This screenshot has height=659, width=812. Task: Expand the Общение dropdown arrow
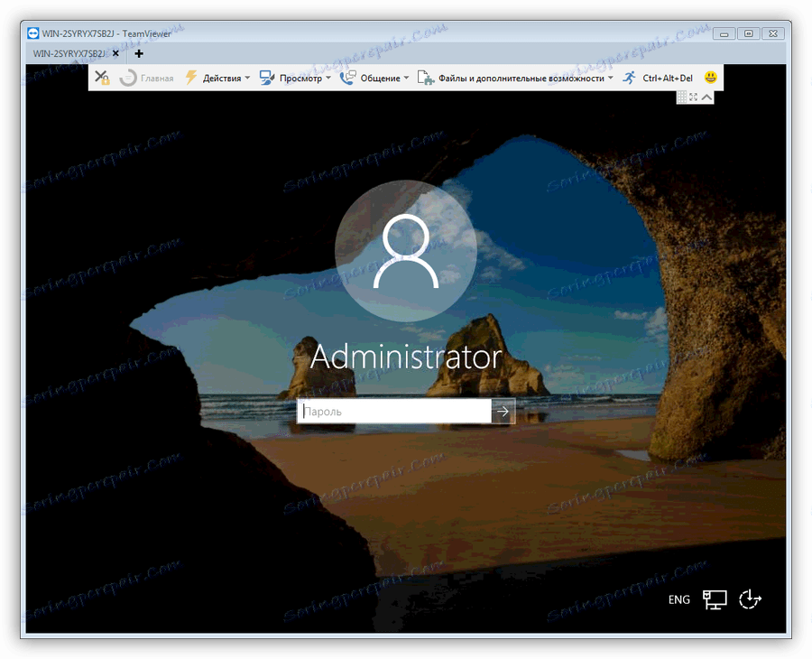[x=406, y=79]
